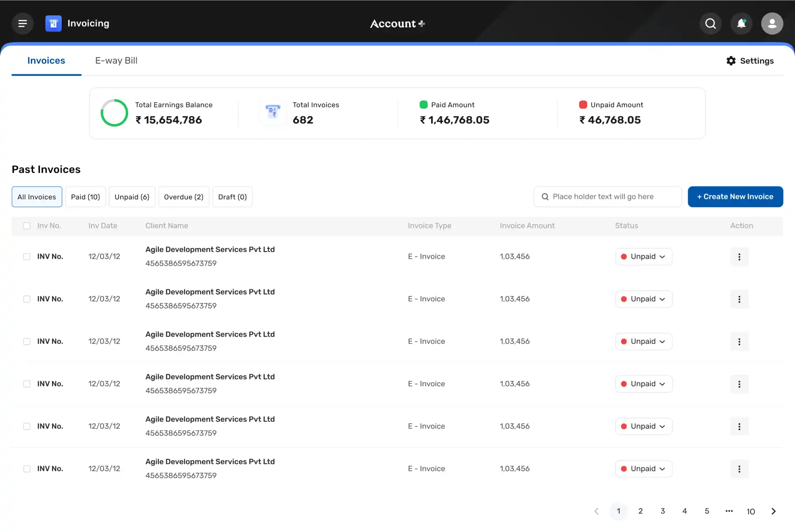Click the 'Inv Date' column header

[103, 226]
